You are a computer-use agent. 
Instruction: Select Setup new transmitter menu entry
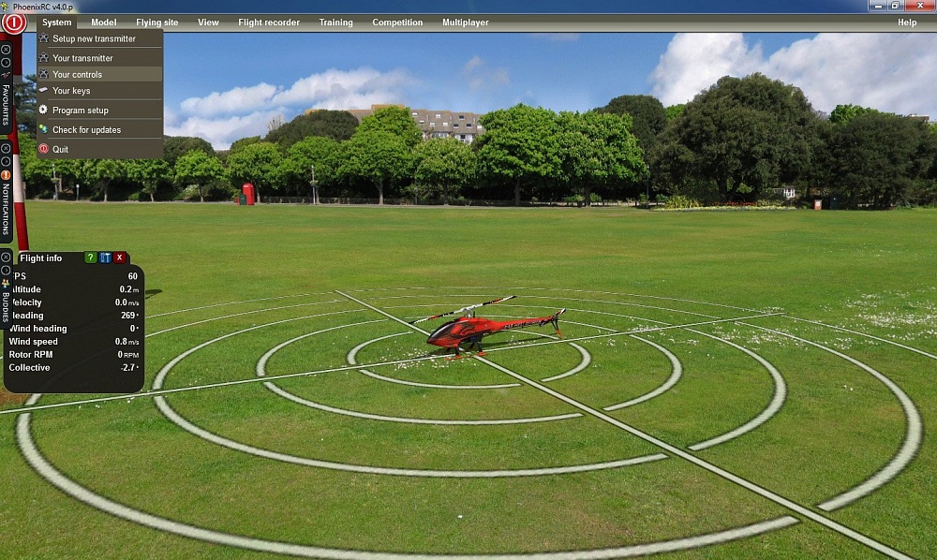click(94, 39)
